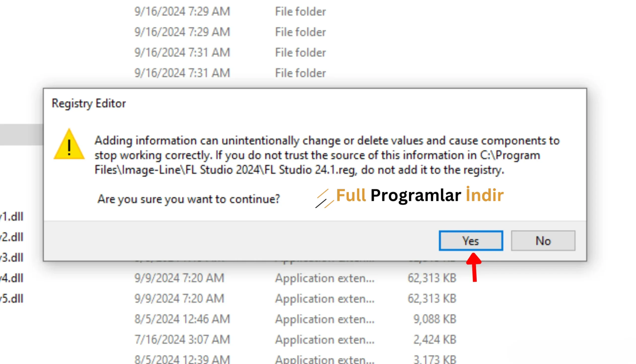Select the 4.dll file in Explorer
The width and height of the screenshot is (636, 364).
[x=11, y=278]
